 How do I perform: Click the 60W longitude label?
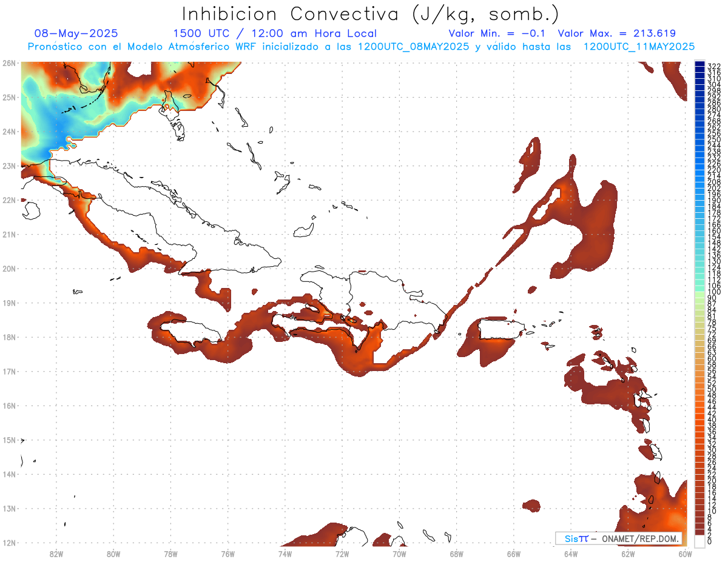tap(685, 554)
